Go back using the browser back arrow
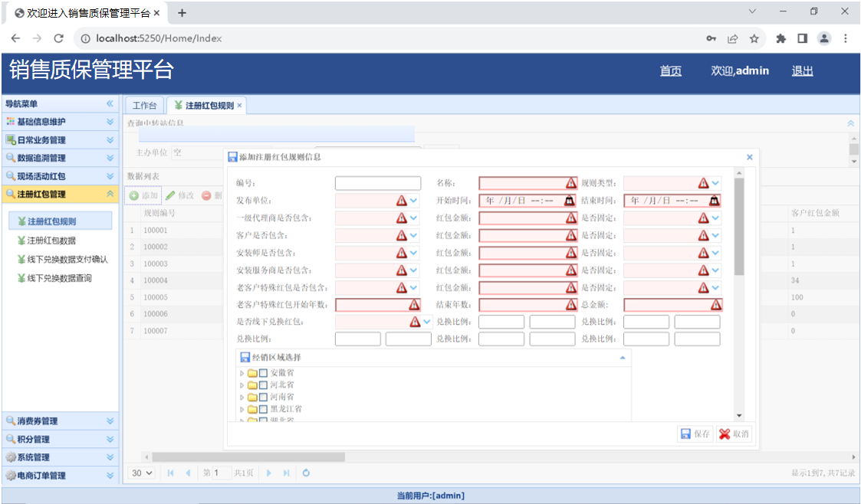This screenshot has height=504, width=861. click(15, 38)
